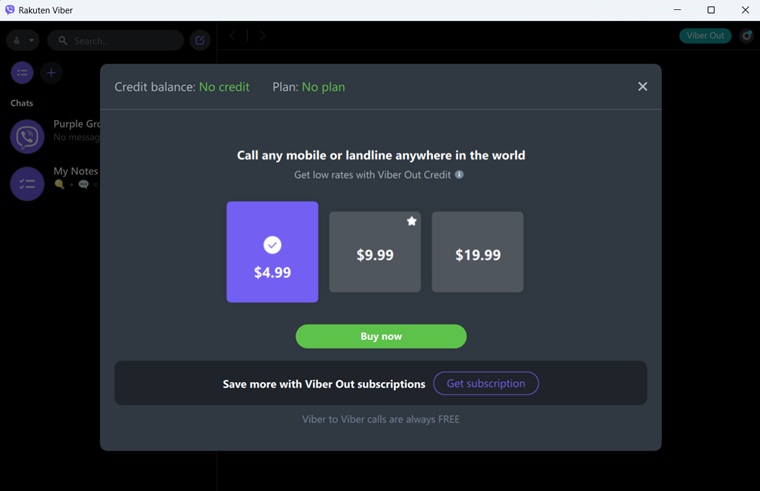
Task: Click the star badge on the $9.99 card
Action: coord(412,222)
